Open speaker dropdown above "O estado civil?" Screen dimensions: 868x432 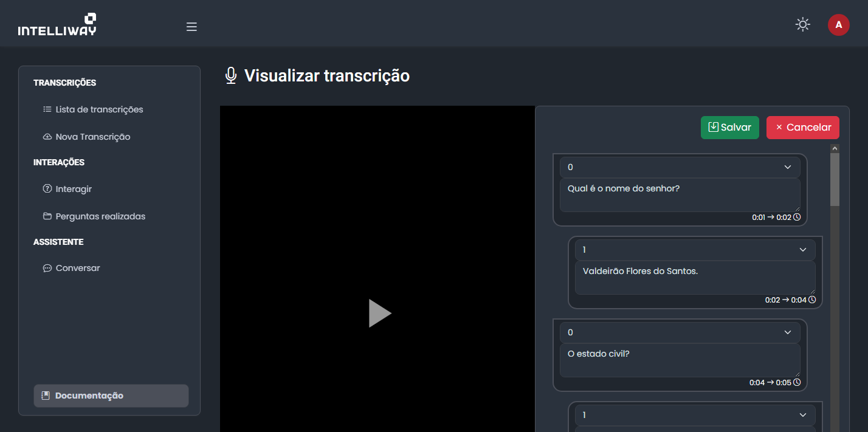click(680, 332)
